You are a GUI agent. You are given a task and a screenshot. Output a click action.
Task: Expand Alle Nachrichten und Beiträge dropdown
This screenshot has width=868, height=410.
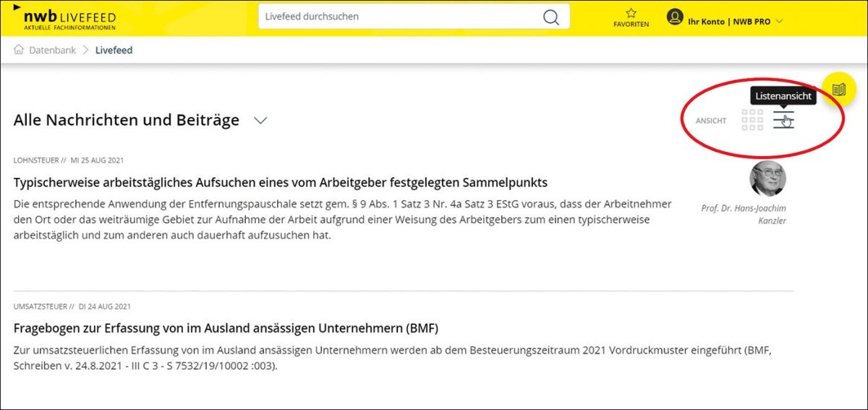260,120
